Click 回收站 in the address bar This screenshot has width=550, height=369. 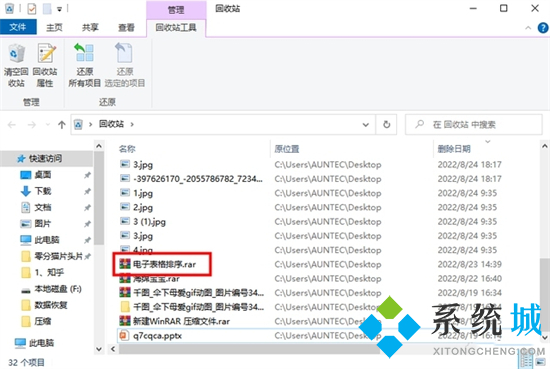tap(111, 124)
